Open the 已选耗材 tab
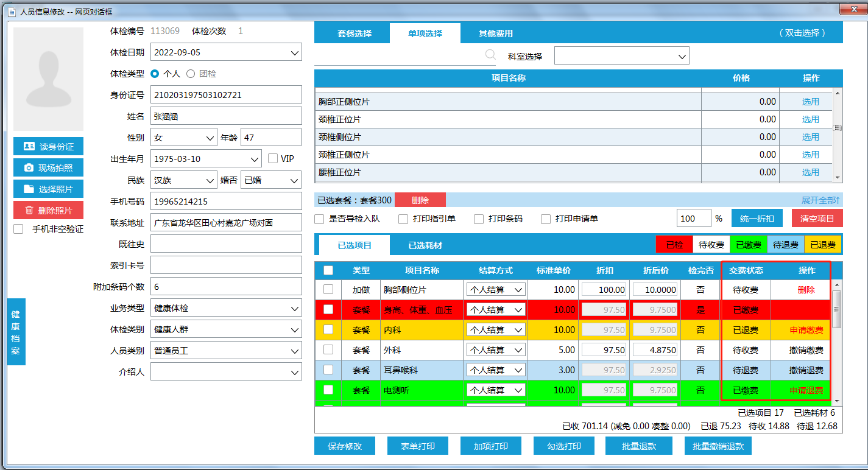 click(425, 245)
